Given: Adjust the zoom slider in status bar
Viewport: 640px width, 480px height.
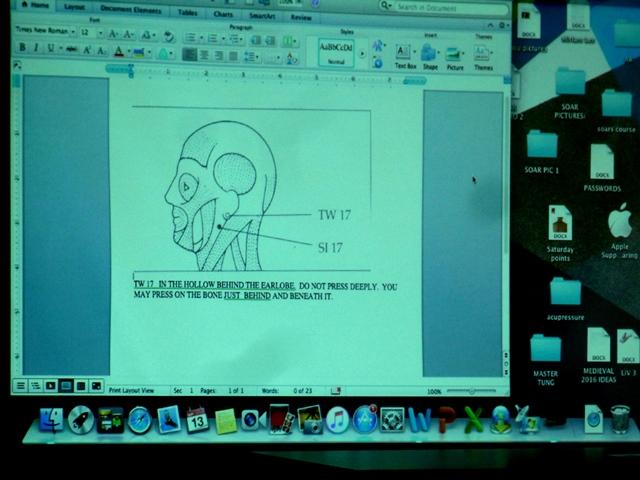Looking at the screenshot, I should [470, 391].
